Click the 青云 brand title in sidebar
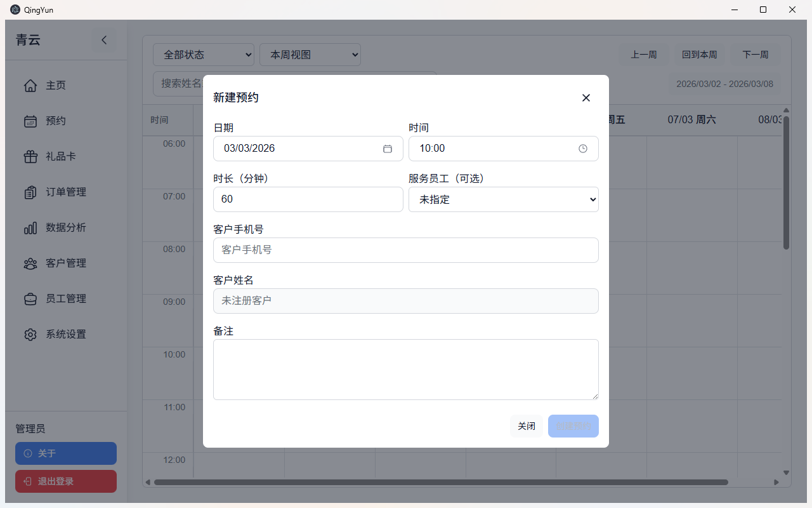Screen dimensions: 812x508 point(28,40)
